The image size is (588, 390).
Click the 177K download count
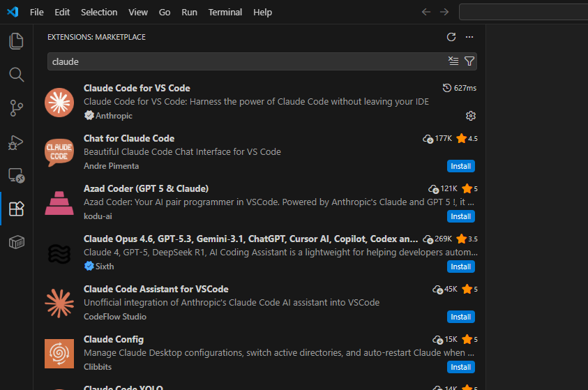[443, 138]
